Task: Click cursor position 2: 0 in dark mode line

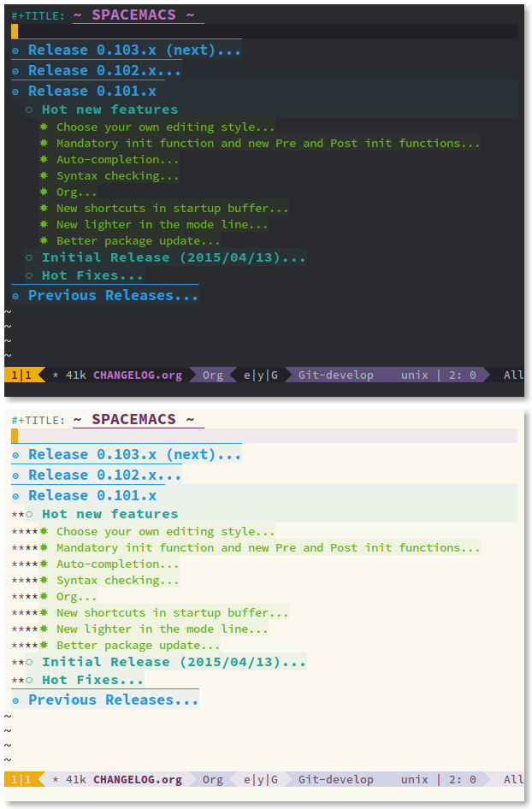Action: click(463, 375)
